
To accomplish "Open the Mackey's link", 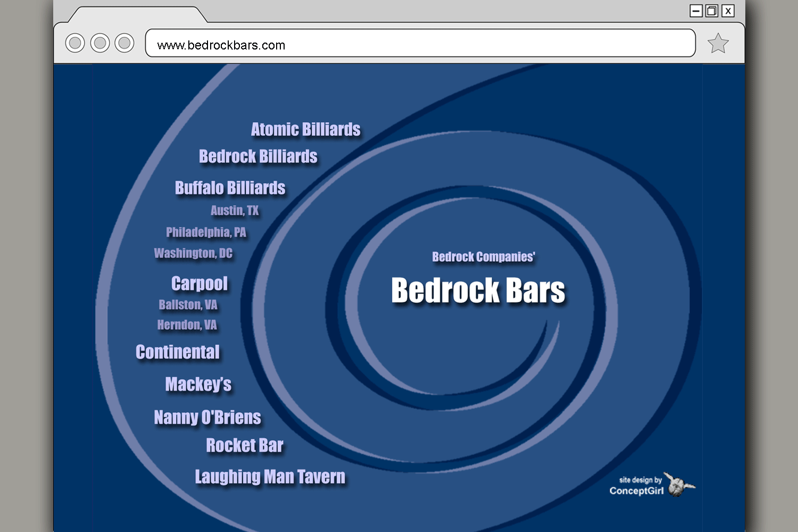I will click(198, 384).
